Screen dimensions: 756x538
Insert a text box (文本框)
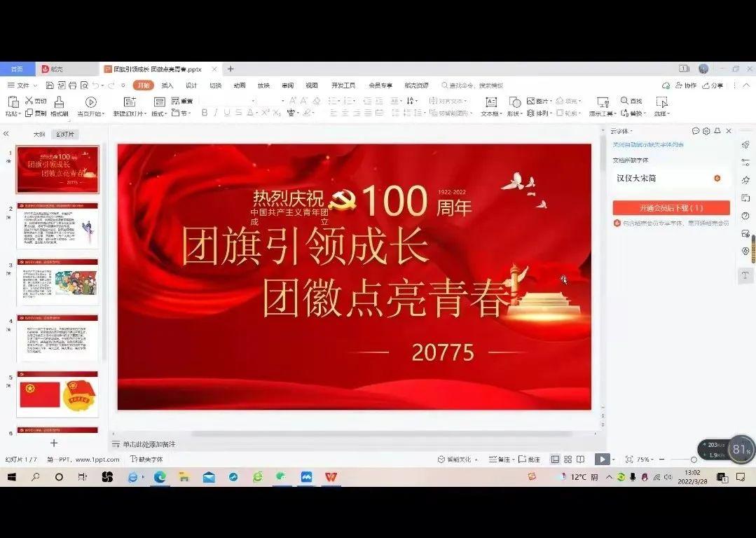[x=491, y=102]
